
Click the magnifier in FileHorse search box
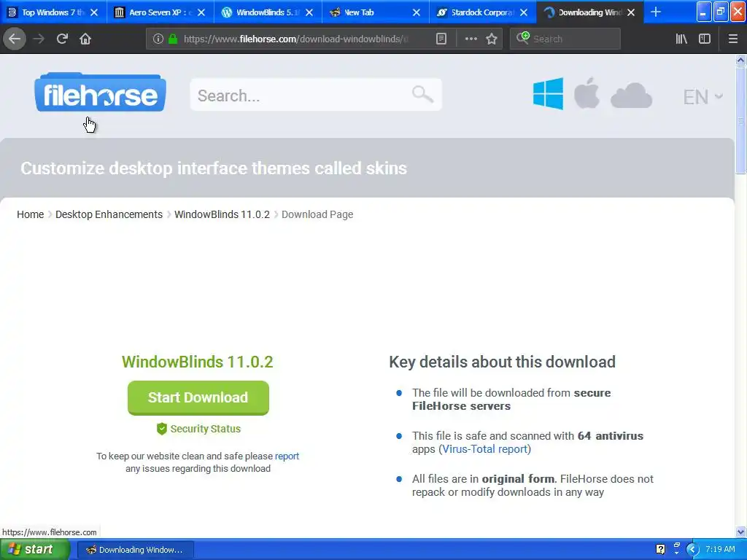pos(422,94)
